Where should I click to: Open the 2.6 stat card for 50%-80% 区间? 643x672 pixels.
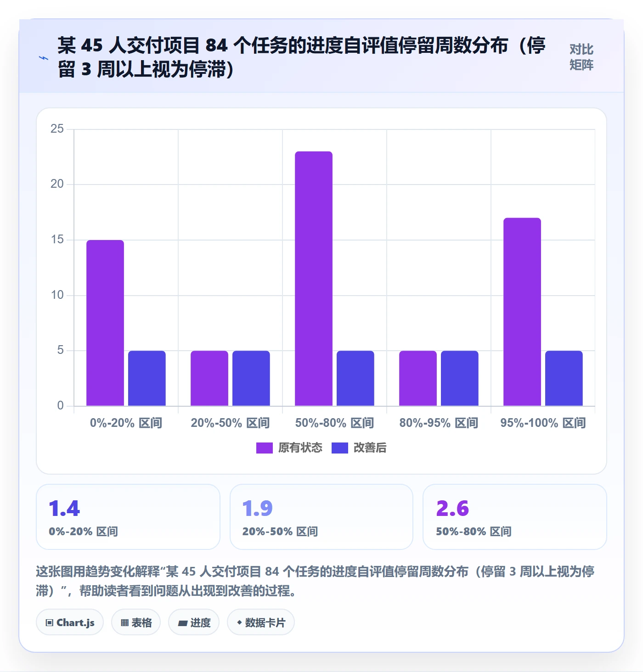point(515,517)
